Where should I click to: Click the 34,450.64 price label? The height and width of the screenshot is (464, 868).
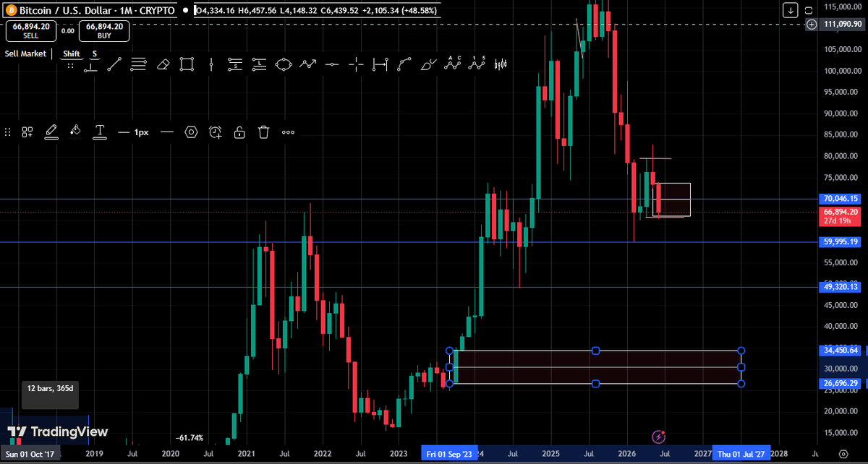click(x=841, y=351)
